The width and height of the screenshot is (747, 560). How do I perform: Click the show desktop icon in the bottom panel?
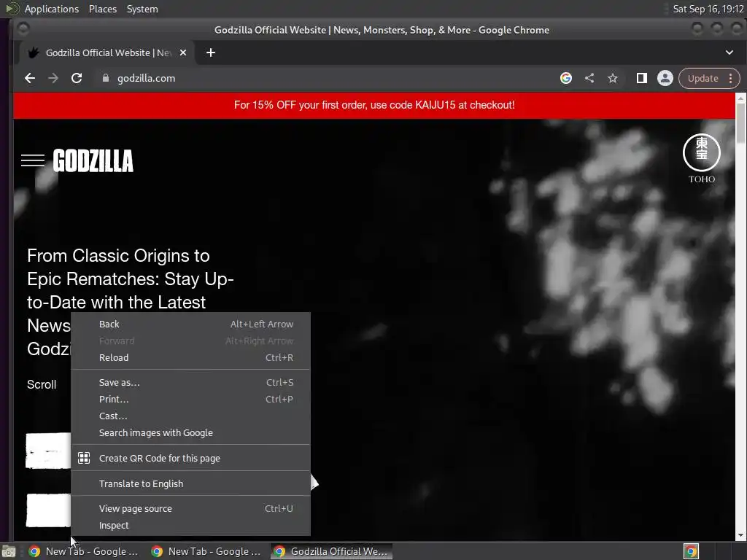point(9,551)
